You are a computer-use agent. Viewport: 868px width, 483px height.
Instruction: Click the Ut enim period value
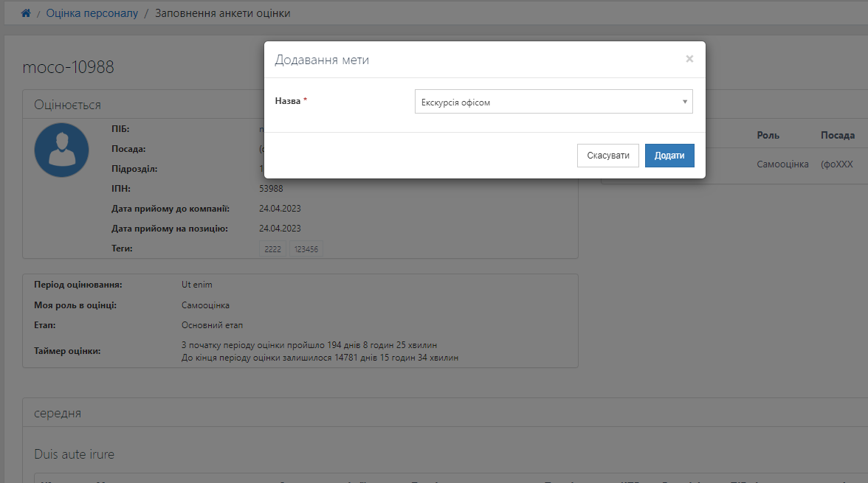(196, 285)
